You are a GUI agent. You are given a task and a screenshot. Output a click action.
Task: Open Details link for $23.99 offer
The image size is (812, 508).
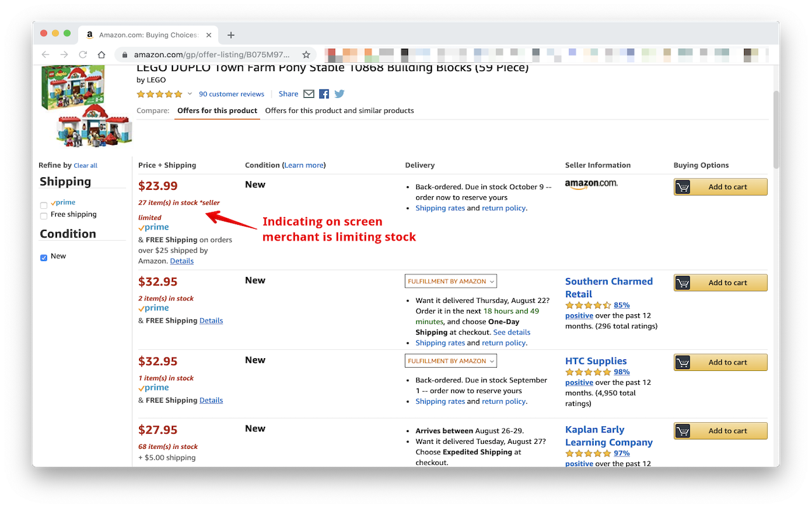tap(182, 261)
